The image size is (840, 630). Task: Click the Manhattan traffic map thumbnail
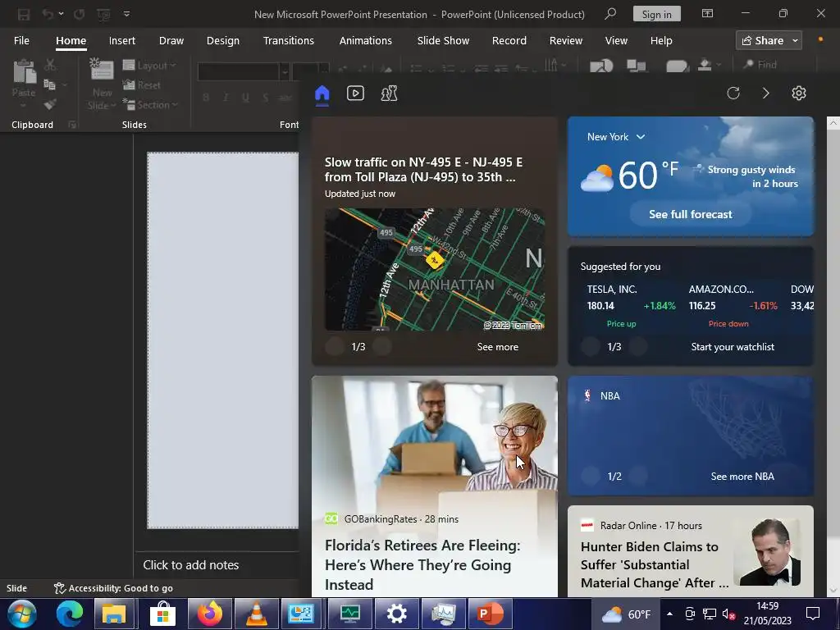pos(435,269)
